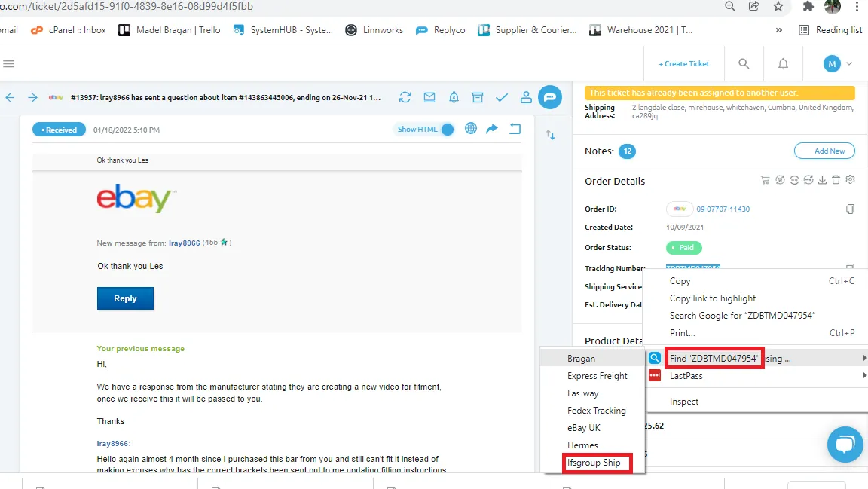Click the envelope mail icon
This screenshot has width=868, height=489.
point(429,97)
